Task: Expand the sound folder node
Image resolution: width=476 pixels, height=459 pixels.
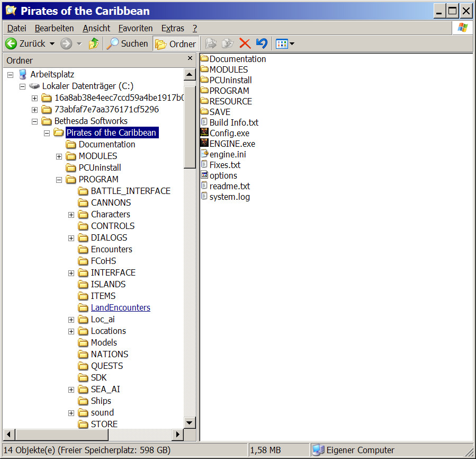Action: [71, 413]
